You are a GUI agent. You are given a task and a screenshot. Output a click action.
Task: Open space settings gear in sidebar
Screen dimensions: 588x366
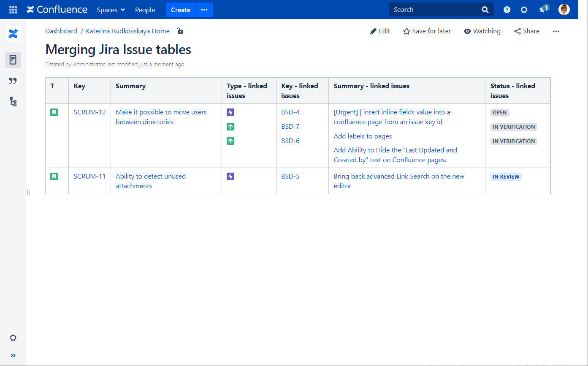coord(13,338)
